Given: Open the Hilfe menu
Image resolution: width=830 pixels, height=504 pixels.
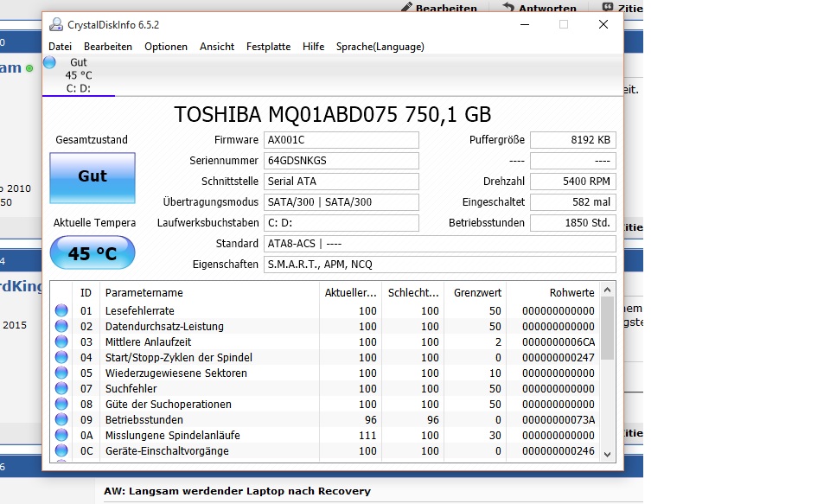Looking at the screenshot, I should [313, 47].
